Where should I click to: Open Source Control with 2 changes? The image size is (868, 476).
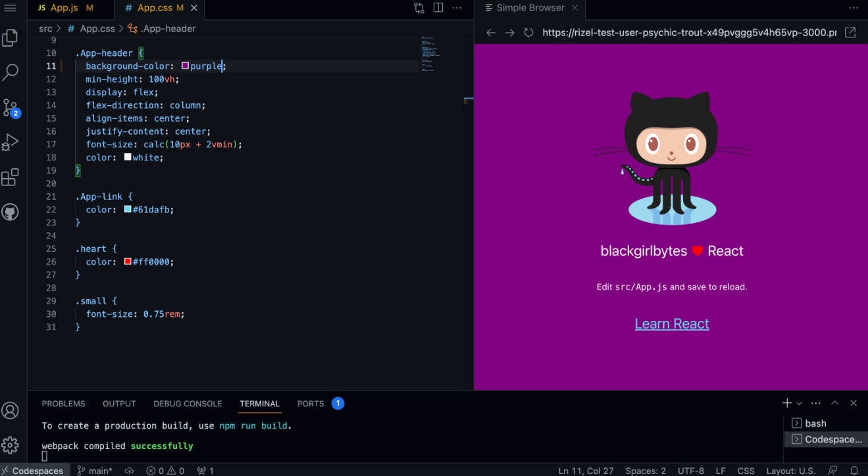tap(11, 108)
